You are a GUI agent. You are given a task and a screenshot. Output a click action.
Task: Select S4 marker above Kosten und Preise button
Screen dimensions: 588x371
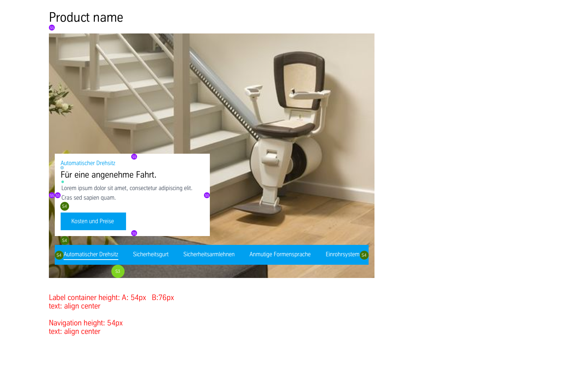pos(65,206)
